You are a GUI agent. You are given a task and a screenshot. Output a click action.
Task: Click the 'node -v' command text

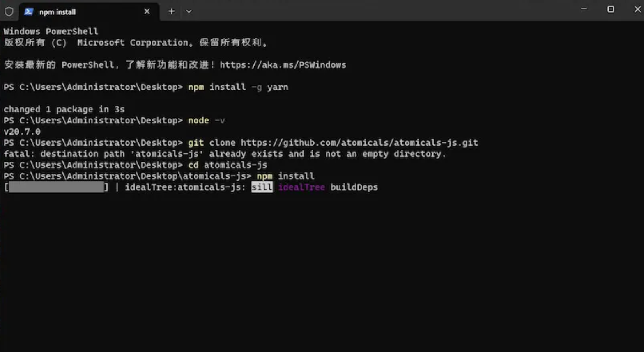click(x=207, y=121)
